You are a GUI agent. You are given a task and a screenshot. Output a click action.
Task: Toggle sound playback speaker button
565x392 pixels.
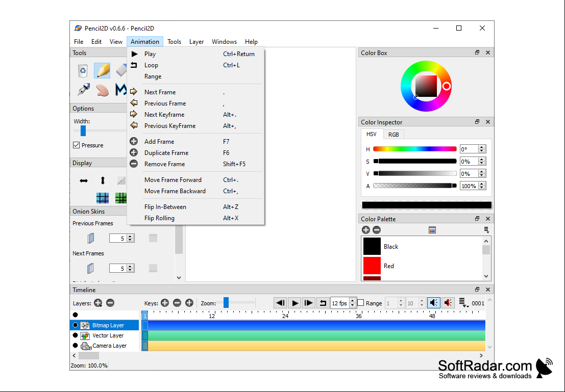point(433,303)
